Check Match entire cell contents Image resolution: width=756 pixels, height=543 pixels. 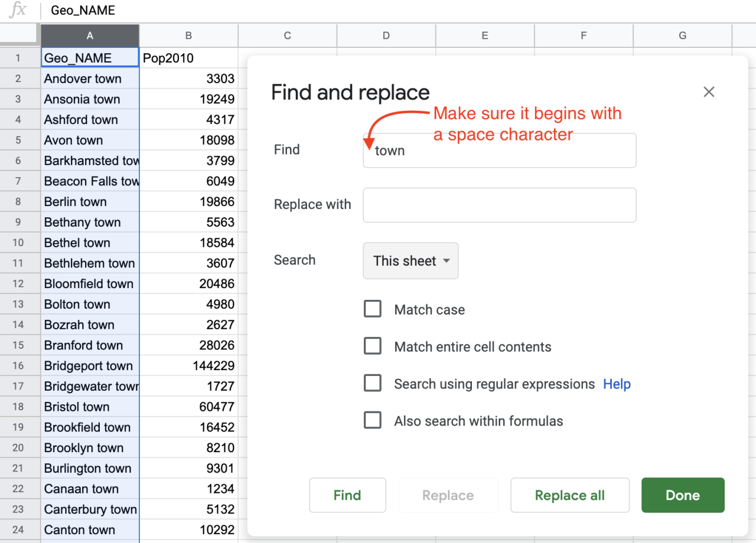373,346
